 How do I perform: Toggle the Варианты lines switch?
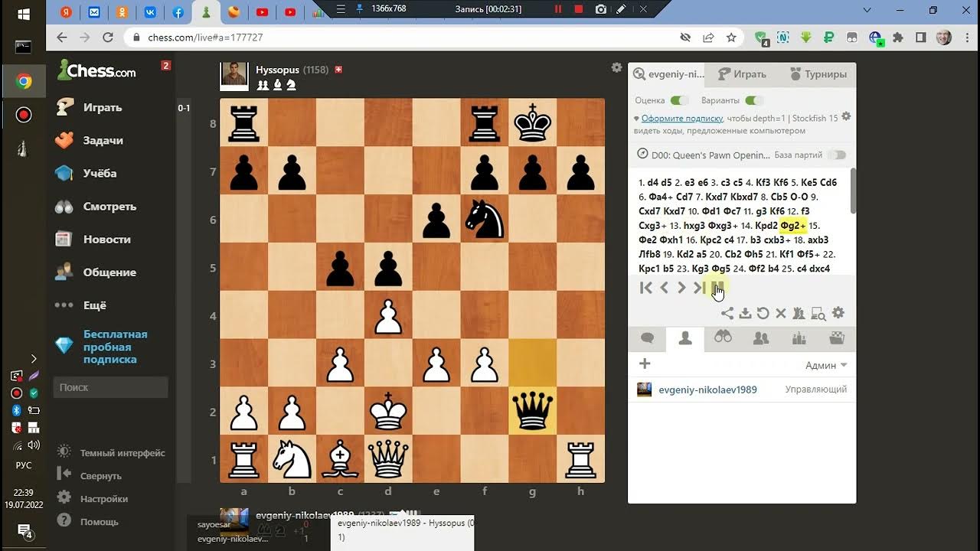click(754, 100)
